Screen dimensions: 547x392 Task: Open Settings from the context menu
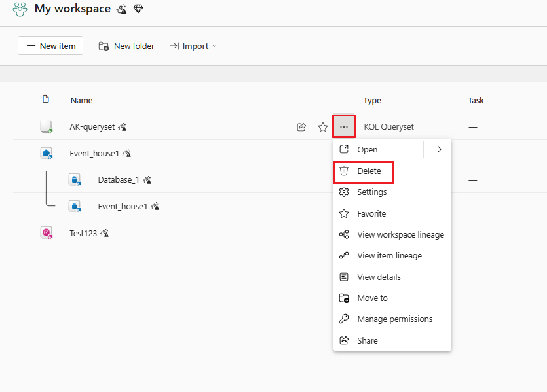(392, 192)
